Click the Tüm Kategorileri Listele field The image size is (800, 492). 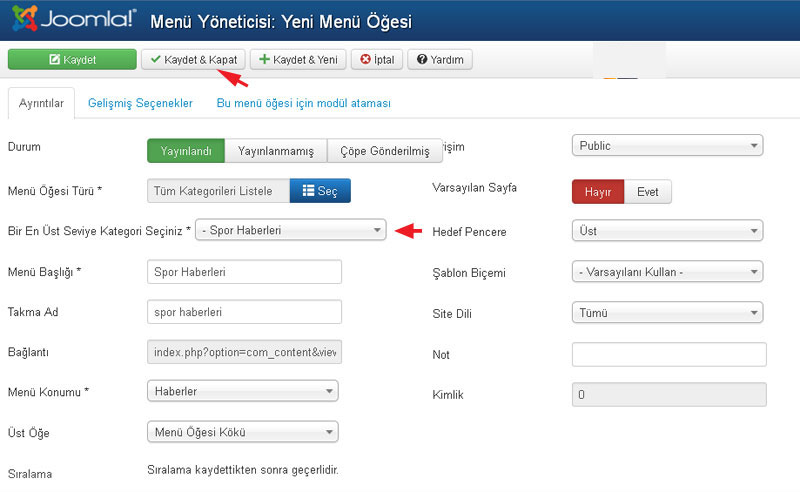click(218, 191)
